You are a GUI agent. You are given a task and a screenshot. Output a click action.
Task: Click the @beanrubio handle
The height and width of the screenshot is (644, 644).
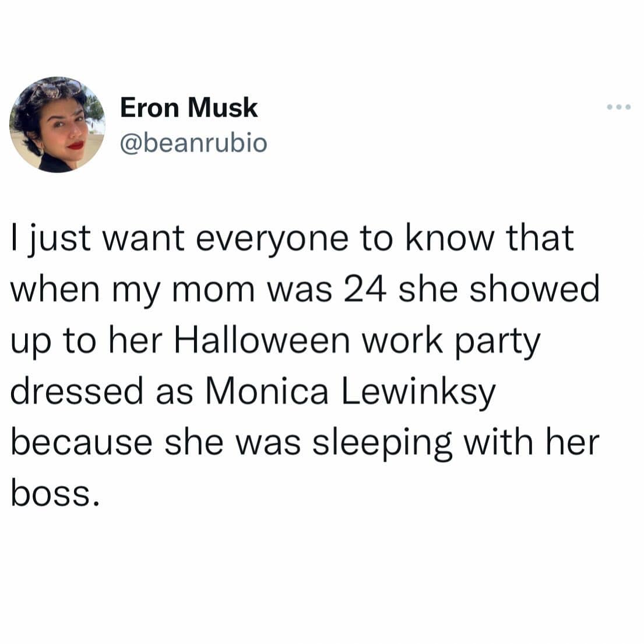point(193,142)
